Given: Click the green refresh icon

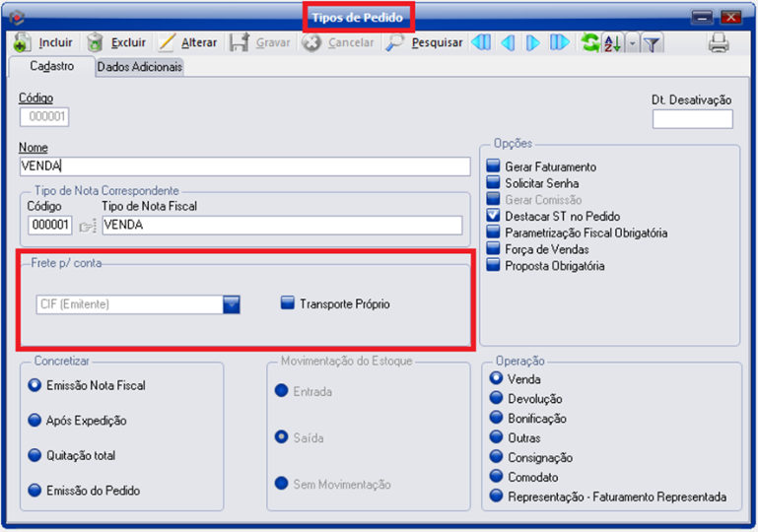Looking at the screenshot, I should [x=590, y=43].
